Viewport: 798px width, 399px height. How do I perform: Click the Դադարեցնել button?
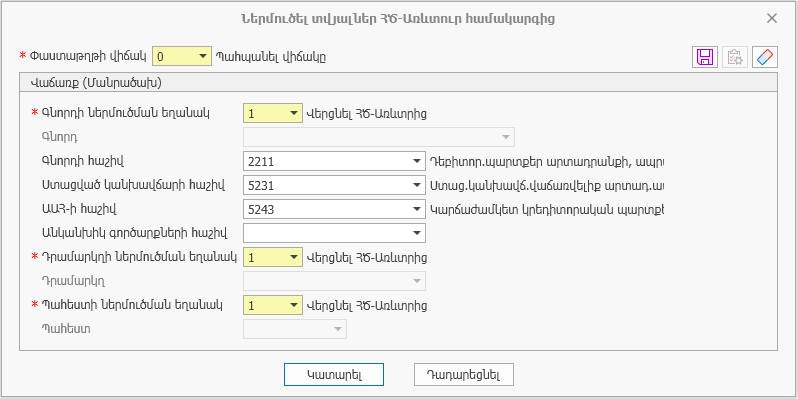[464, 375]
